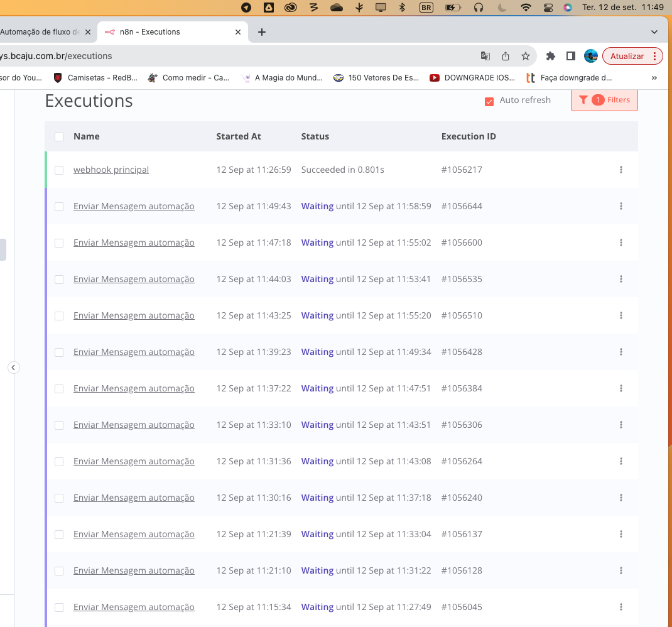
Task: Open the webhook principal workflow link
Action: point(111,170)
